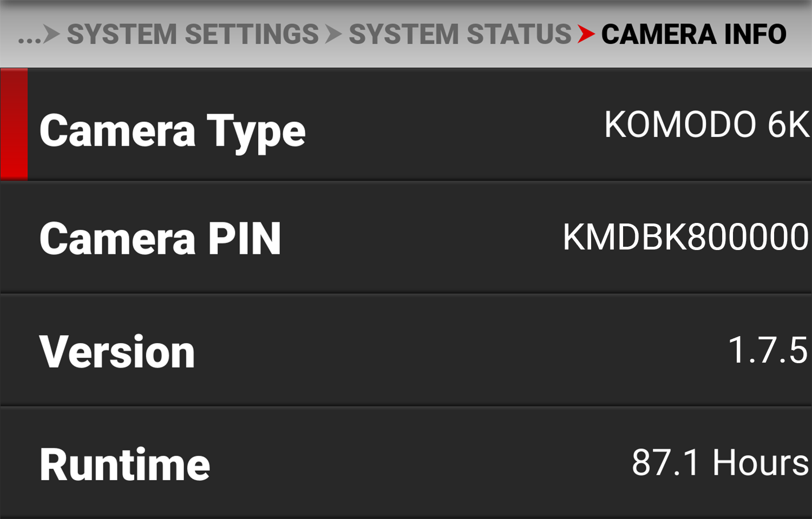Select the Version label
This screenshot has width=812, height=519.
click(117, 352)
